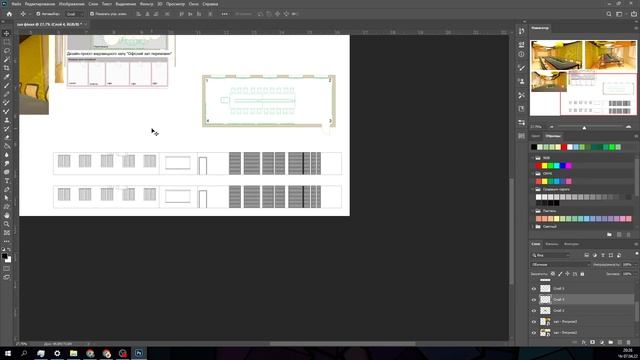This screenshot has width=640, height=360.
Task: Create a new group in Layers panel
Action: 611,342
